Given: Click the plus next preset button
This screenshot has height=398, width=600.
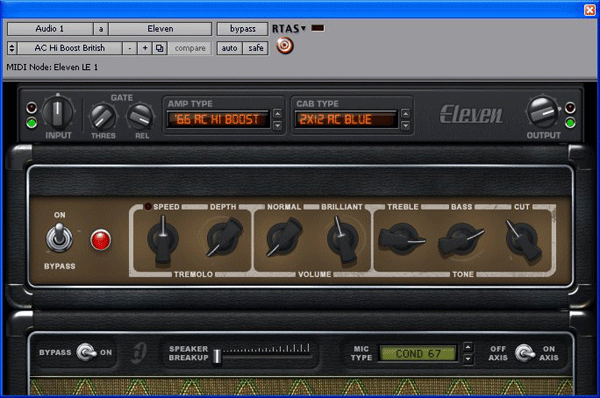Looking at the screenshot, I should (145, 48).
